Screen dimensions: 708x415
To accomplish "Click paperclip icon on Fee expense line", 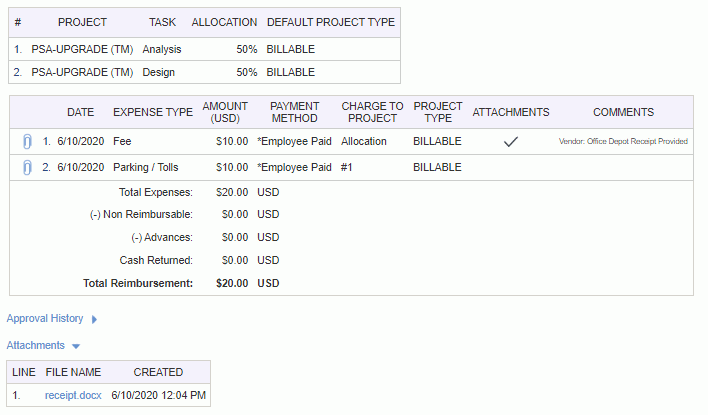I will [27, 142].
